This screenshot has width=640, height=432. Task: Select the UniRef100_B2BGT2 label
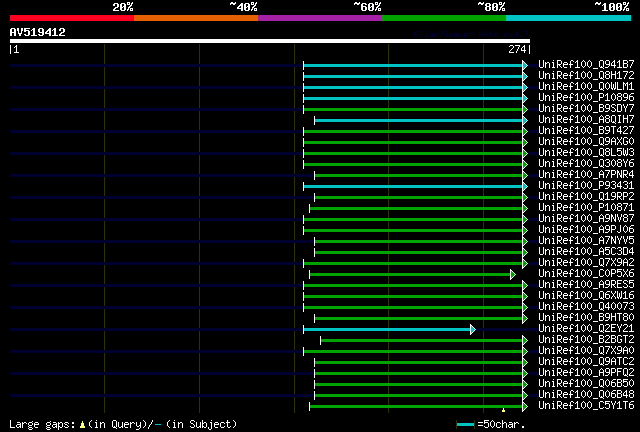click(586, 340)
